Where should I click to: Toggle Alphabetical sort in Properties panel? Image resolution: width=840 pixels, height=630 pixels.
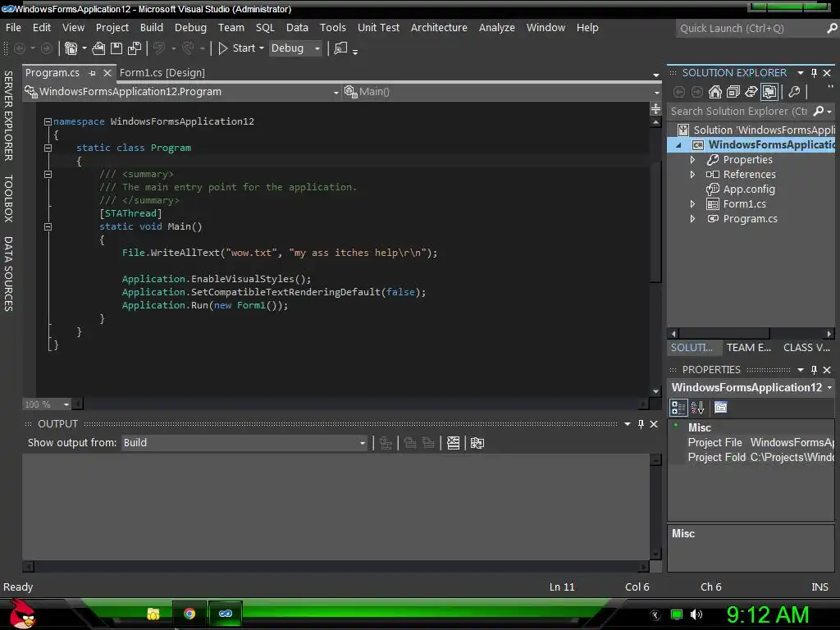(697, 408)
